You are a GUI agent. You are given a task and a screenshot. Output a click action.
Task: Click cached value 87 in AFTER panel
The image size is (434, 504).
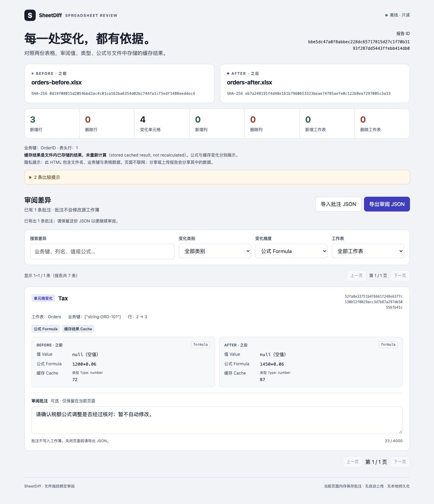point(262,380)
